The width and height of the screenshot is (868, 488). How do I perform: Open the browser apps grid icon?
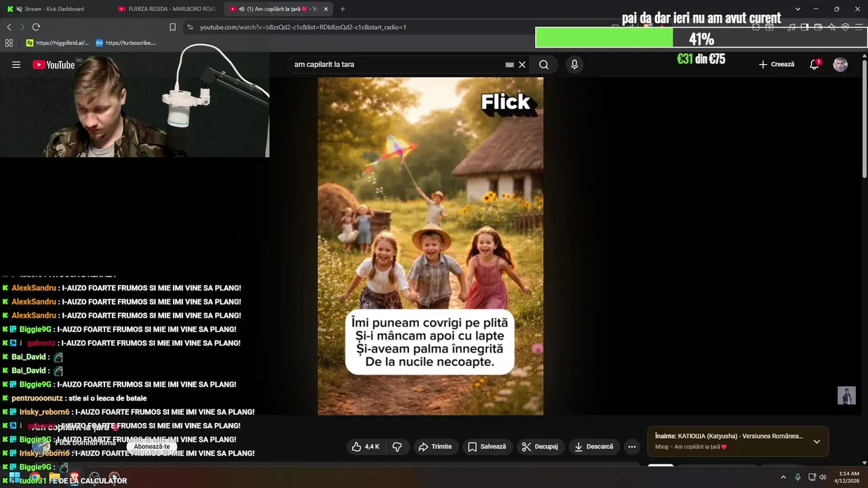(9, 43)
